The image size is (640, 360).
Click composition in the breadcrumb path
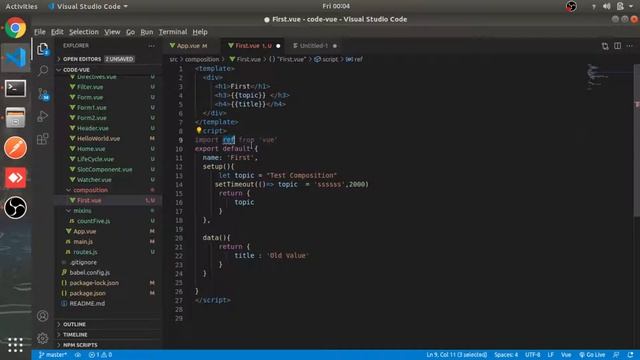(x=202, y=59)
